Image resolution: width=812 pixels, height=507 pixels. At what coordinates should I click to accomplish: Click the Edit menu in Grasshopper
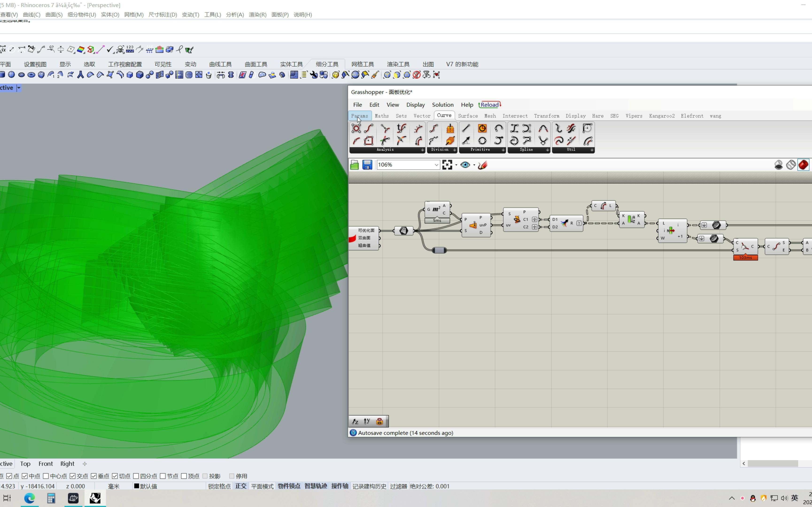[375, 104]
